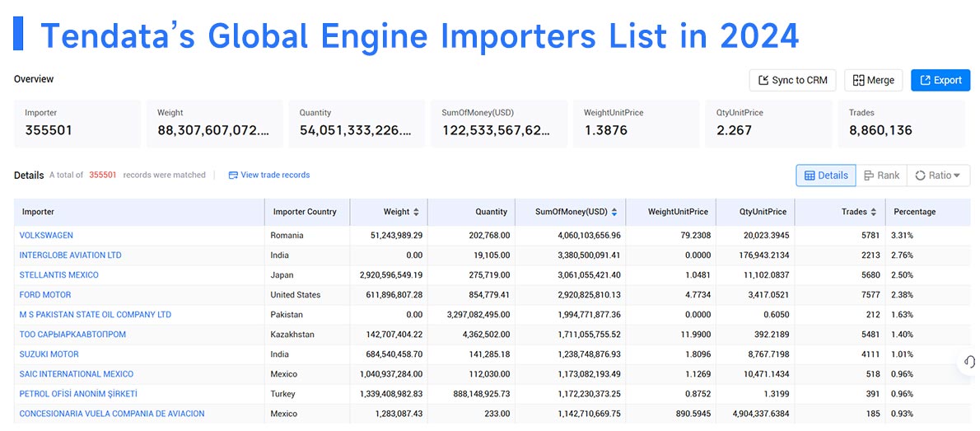Open ТОО САРЫАРКААВТОПРОМ importer link
Screen dimensions: 980x431
(x=72, y=335)
